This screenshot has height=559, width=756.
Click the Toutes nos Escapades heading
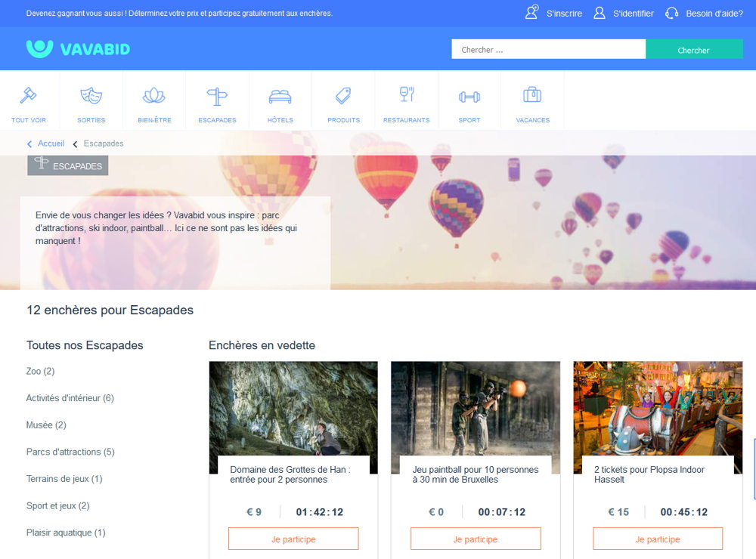(85, 345)
